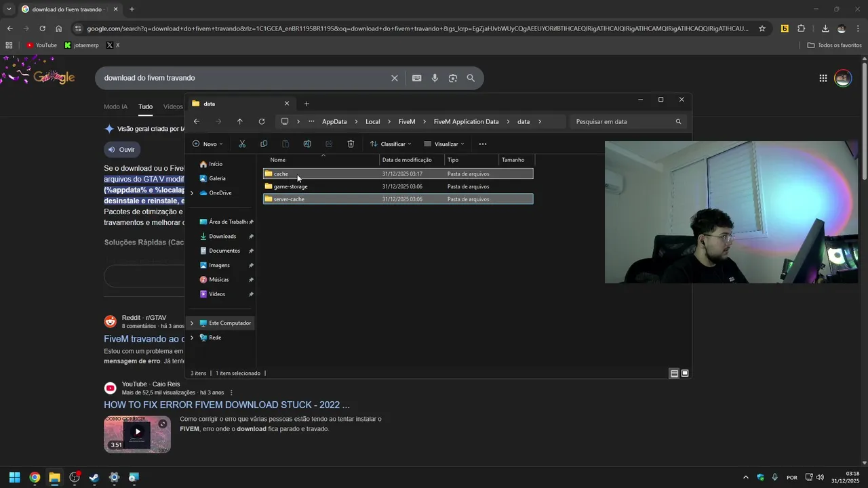This screenshot has height=488, width=868.
Task: Open 'FiveM travando ao' Reddit result link
Action: coord(144,339)
